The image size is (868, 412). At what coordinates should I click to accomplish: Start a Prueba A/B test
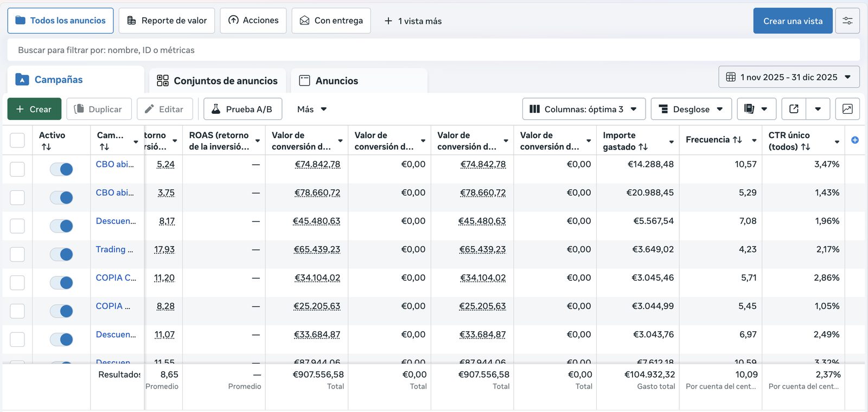tap(242, 109)
